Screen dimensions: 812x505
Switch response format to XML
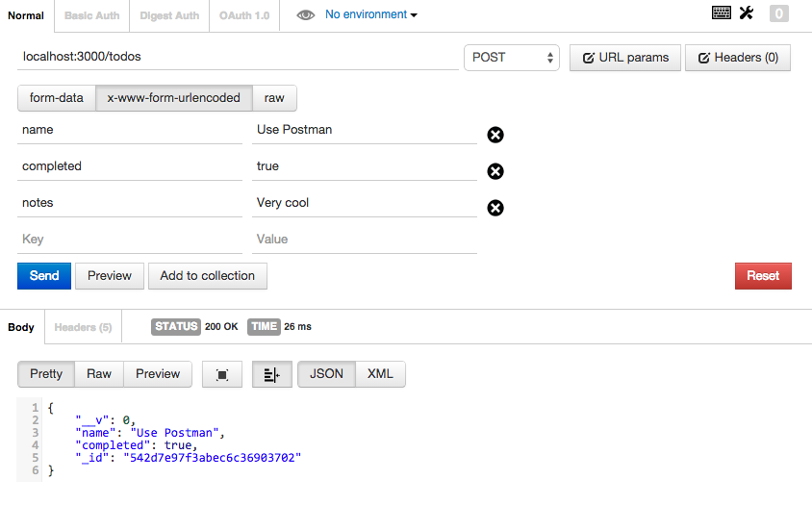coord(380,374)
